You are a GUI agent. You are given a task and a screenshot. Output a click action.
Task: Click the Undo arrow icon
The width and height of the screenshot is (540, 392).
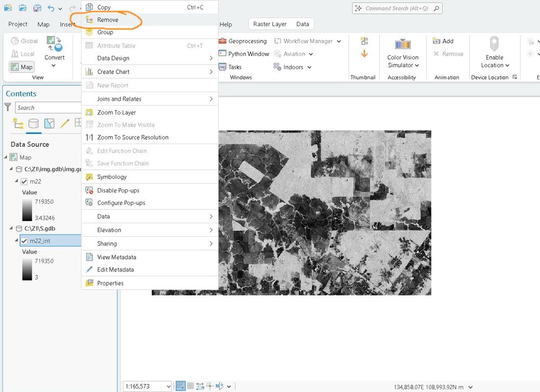51,8
